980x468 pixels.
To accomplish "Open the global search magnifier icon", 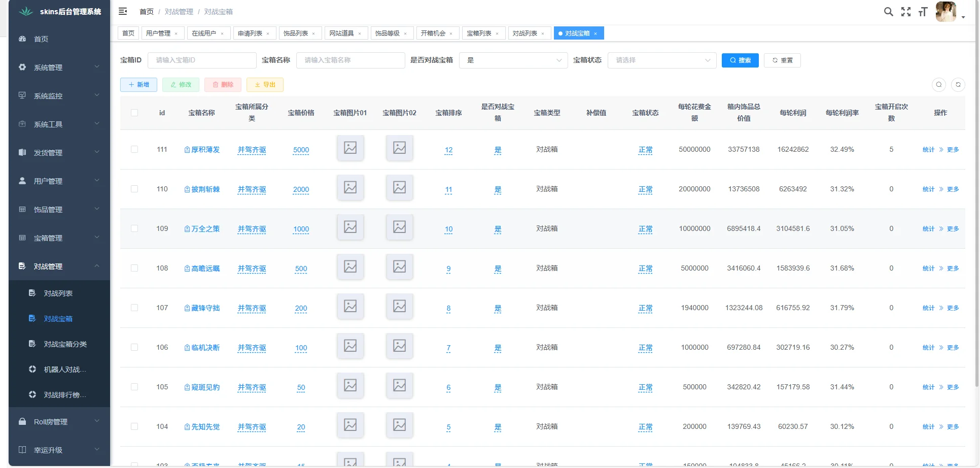I will (888, 11).
